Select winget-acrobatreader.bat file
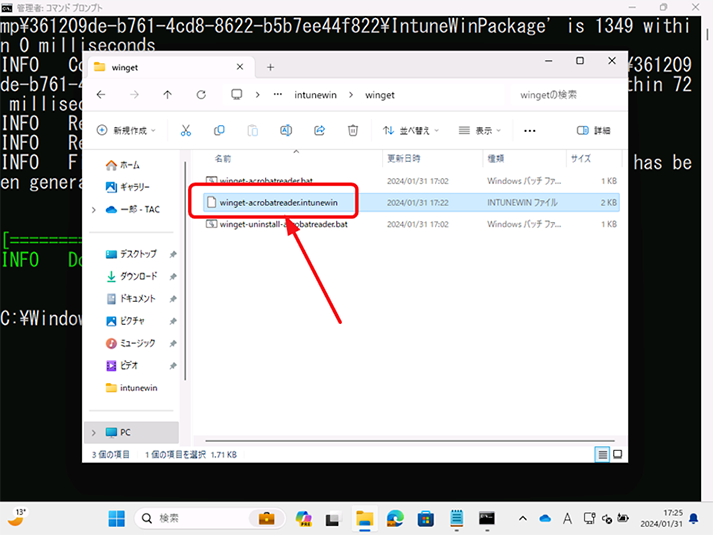 coord(411,181)
